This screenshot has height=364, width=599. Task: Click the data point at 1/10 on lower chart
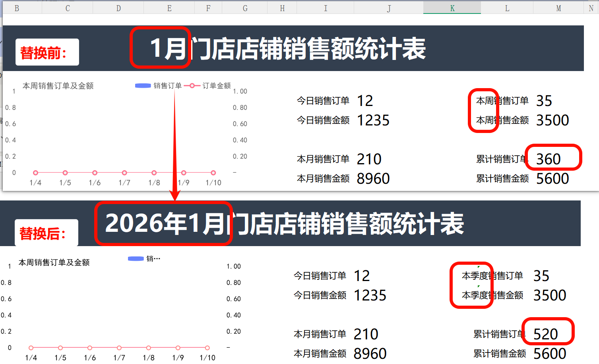207,348
